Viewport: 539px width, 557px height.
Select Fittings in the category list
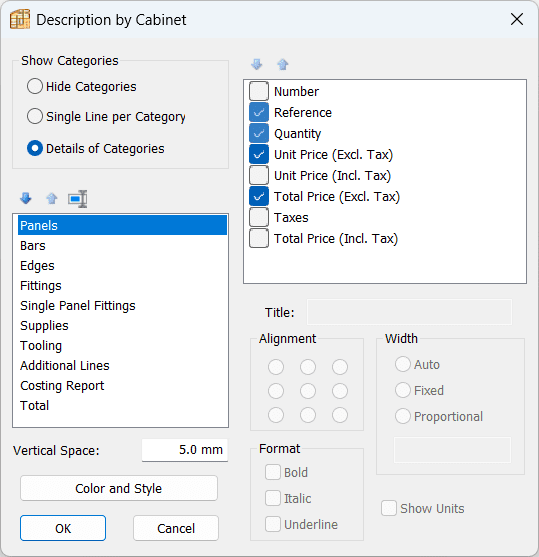[122, 285]
